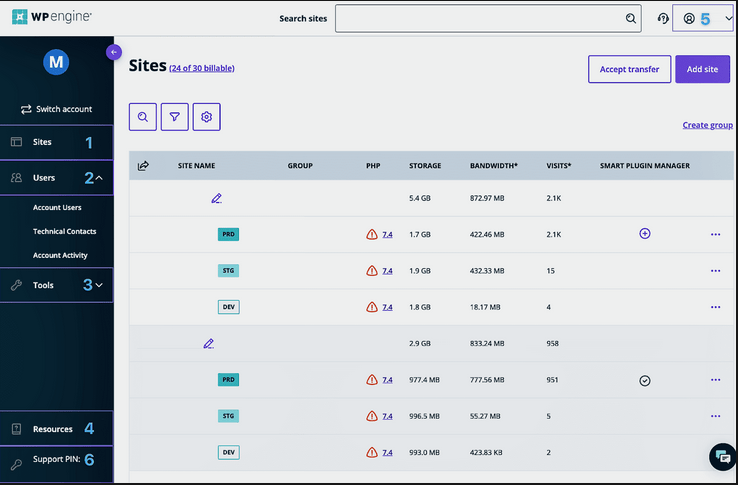
Task: Edit the site name with 2.9 GB storage
Action: click(x=209, y=343)
